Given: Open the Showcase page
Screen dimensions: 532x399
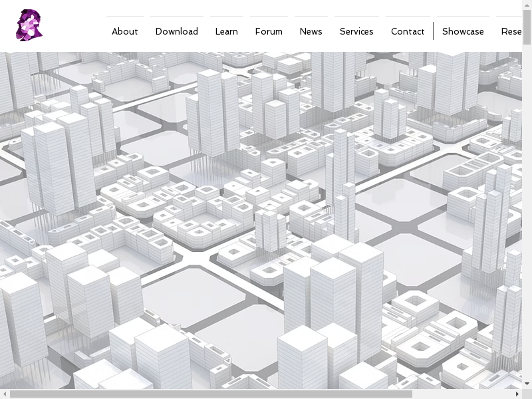Looking at the screenshot, I should tap(463, 31).
